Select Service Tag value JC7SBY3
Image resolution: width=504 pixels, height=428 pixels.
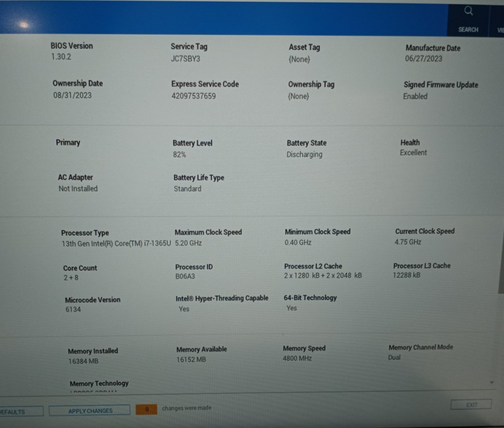coord(185,59)
